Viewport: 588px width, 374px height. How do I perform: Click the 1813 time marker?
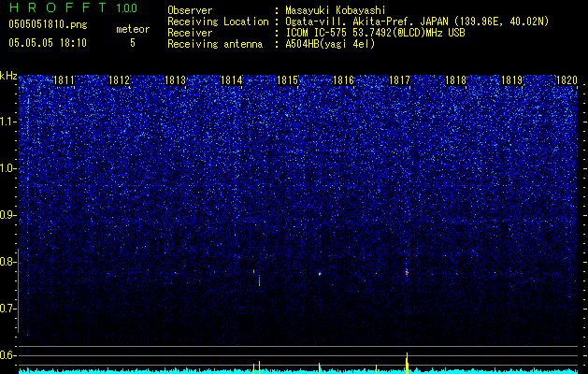pyautogui.click(x=175, y=80)
